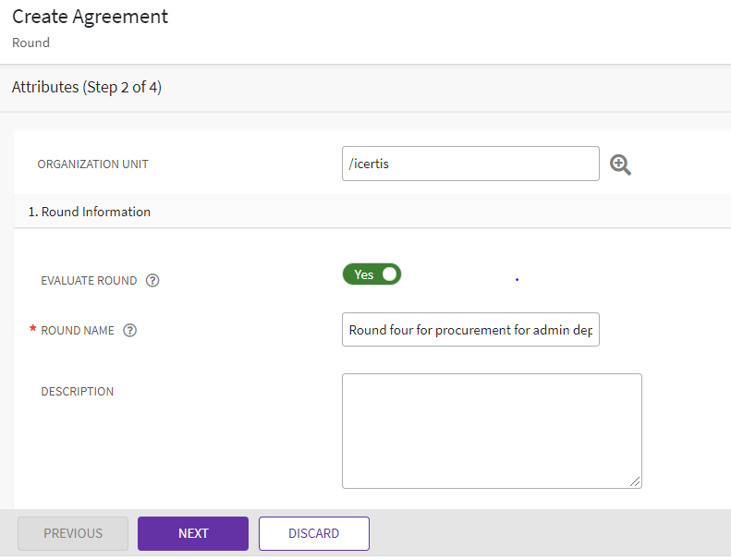
Task: Click the Discard button
Action: [x=313, y=533]
